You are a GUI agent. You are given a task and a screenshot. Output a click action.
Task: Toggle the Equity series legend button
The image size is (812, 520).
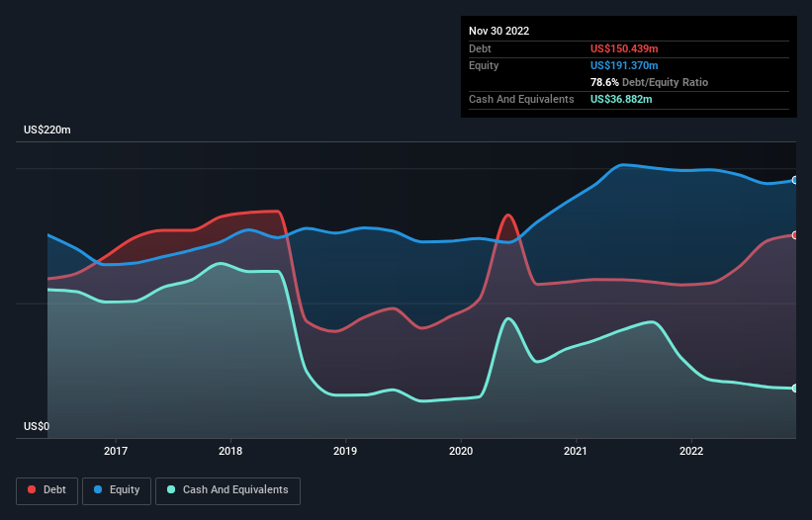tap(117, 490)
